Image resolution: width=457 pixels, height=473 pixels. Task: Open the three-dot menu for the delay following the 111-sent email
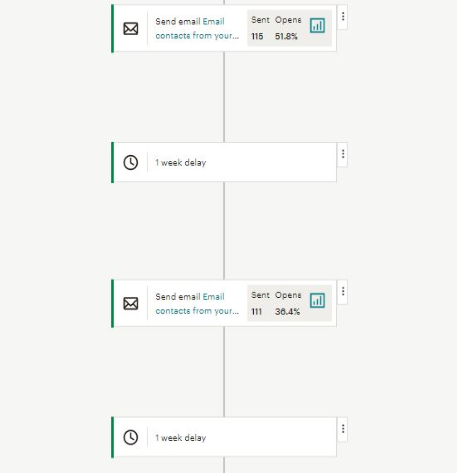(x=343, y=429)
